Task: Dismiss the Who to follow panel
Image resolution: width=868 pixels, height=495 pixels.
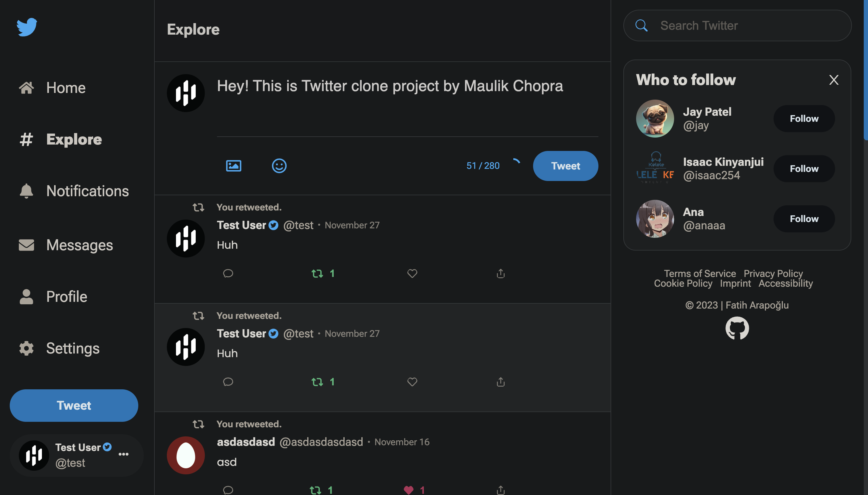Action: coord(834,80)
